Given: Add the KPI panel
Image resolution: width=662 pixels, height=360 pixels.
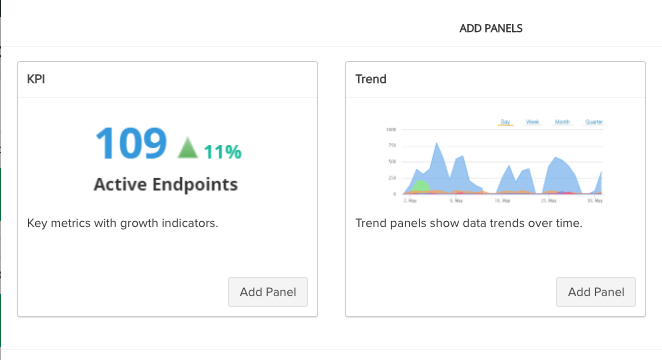Looking at the screenshot, I should pos(268,292).
